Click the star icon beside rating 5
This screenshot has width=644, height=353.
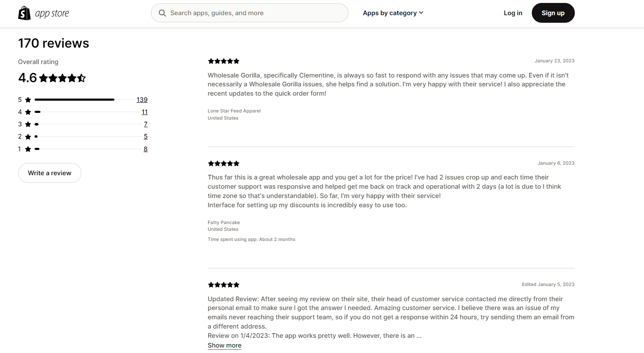click(x=28, y=100)
